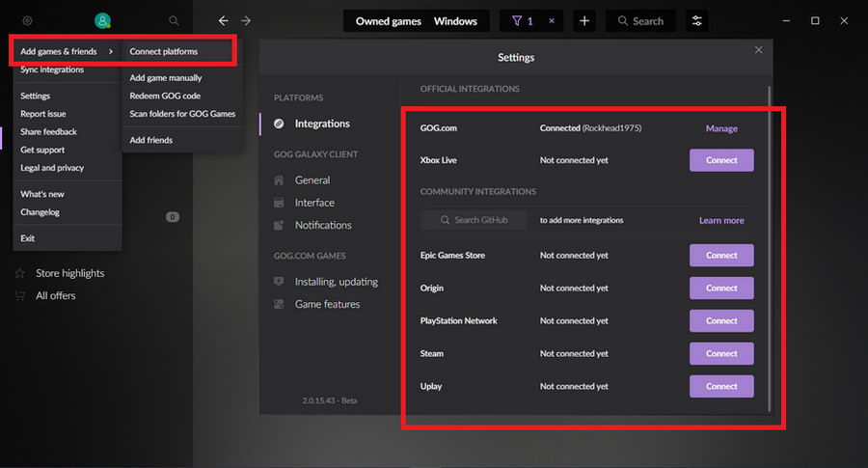This screenshot has width=868, height=468.
Task: Select Get support menu entry
Action: pos(42,150)
